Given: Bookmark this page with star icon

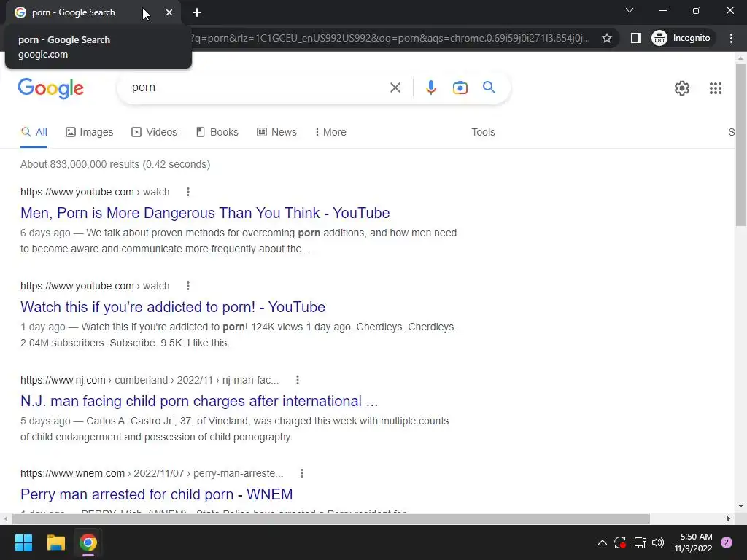Looking at the screenshot, I should [606, 38].
